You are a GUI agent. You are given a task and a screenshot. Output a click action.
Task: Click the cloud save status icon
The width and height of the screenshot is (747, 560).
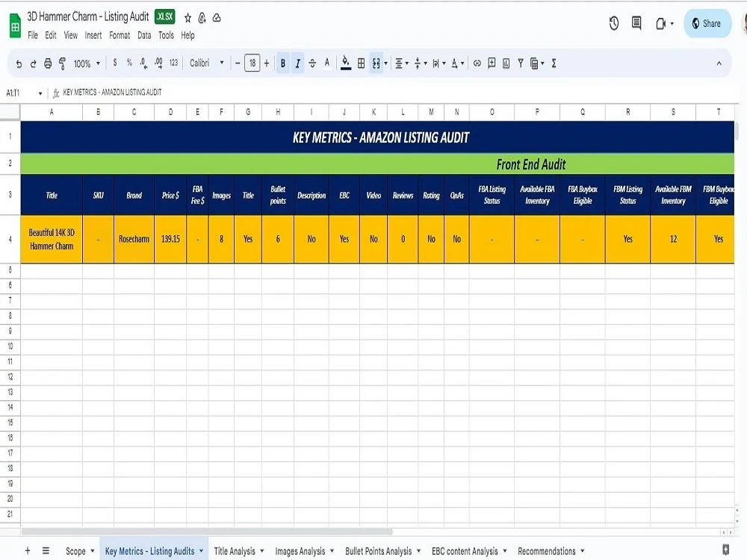[x=217, y=18]
